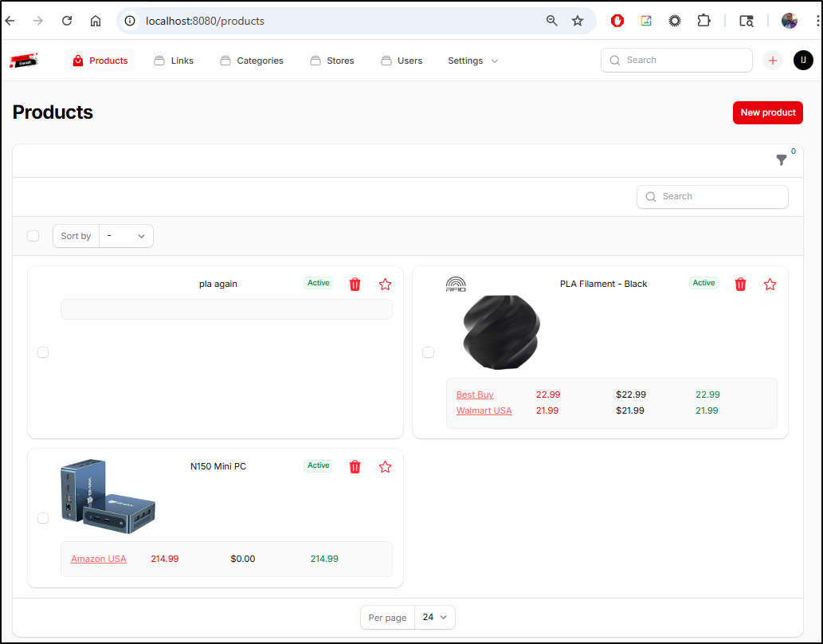Check the N150 Mini PC checkbox
This screenshot has width=823, height=644.
coord(43,518)
